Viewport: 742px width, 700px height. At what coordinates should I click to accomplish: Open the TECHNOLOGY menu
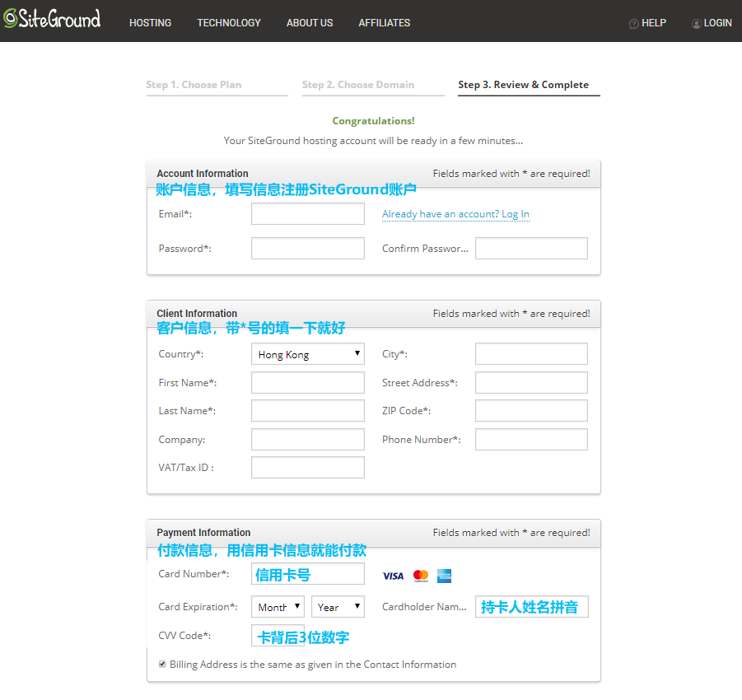[x=229, y=23]
